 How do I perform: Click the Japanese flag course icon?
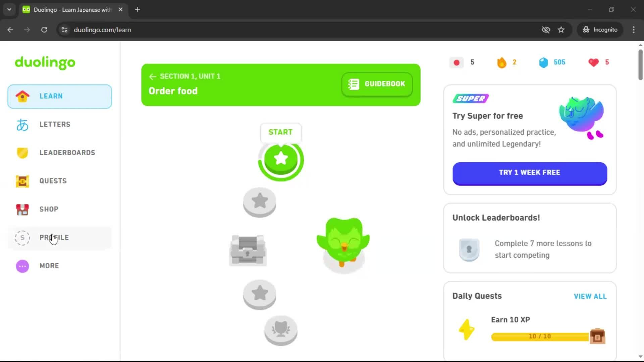pyautogui.click(x=457, y=62)
